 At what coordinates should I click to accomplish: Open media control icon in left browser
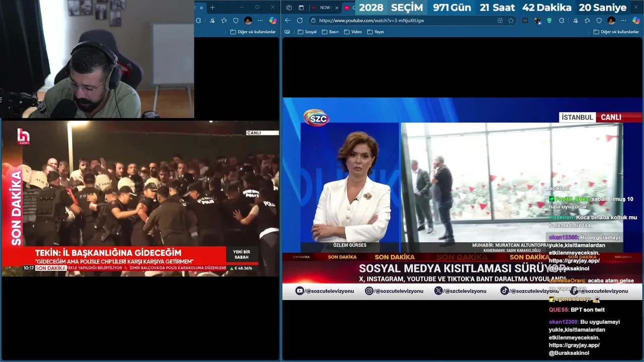point(212,21)
